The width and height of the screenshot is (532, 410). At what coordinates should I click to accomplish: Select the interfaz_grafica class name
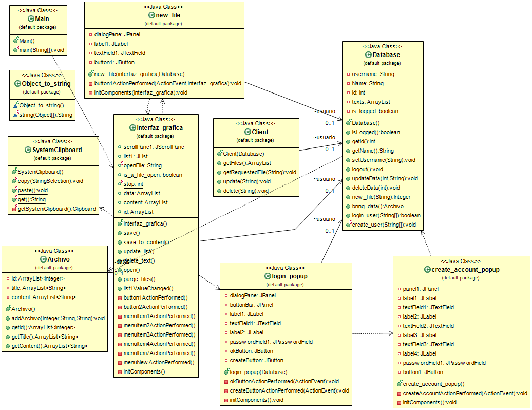click(x=160, y=128)
